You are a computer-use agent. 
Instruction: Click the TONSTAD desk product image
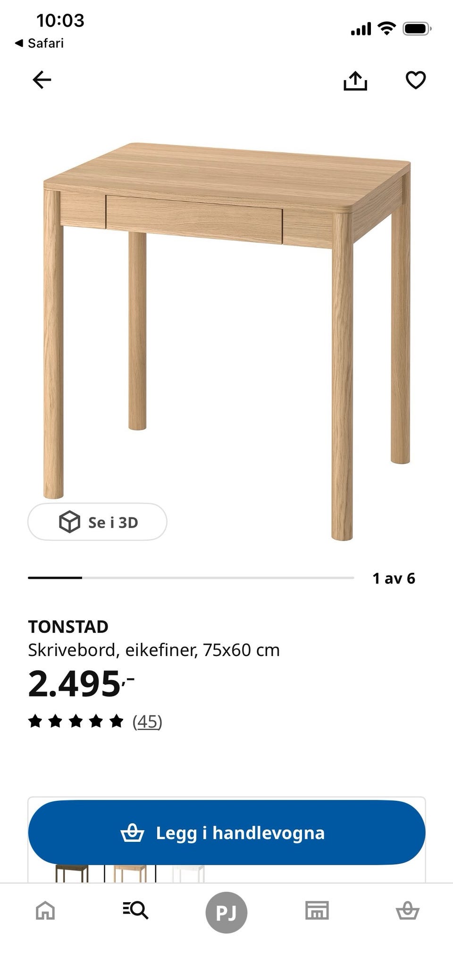click(226, 341)
